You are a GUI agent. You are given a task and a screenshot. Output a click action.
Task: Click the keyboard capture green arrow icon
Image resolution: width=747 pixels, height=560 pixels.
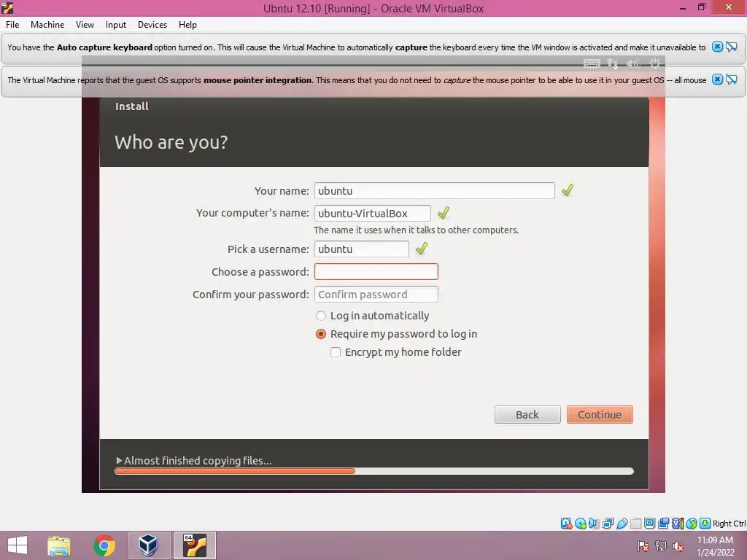[x=705, y=524]
